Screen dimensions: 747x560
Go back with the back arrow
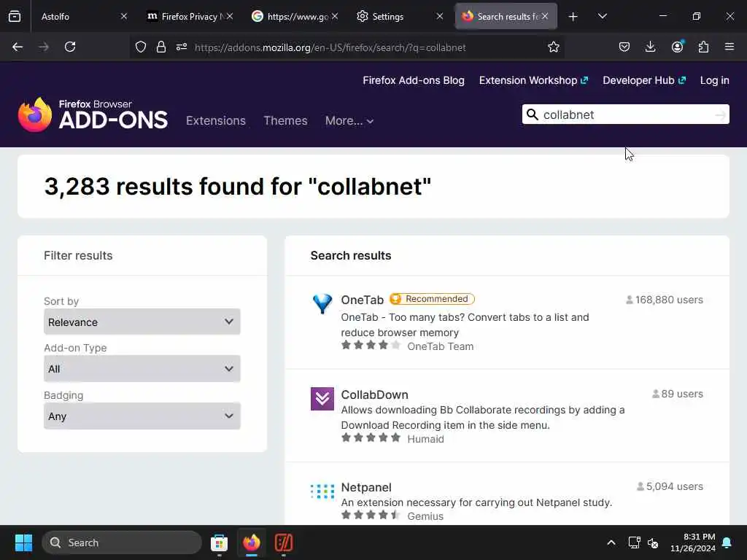click(18, 47)
